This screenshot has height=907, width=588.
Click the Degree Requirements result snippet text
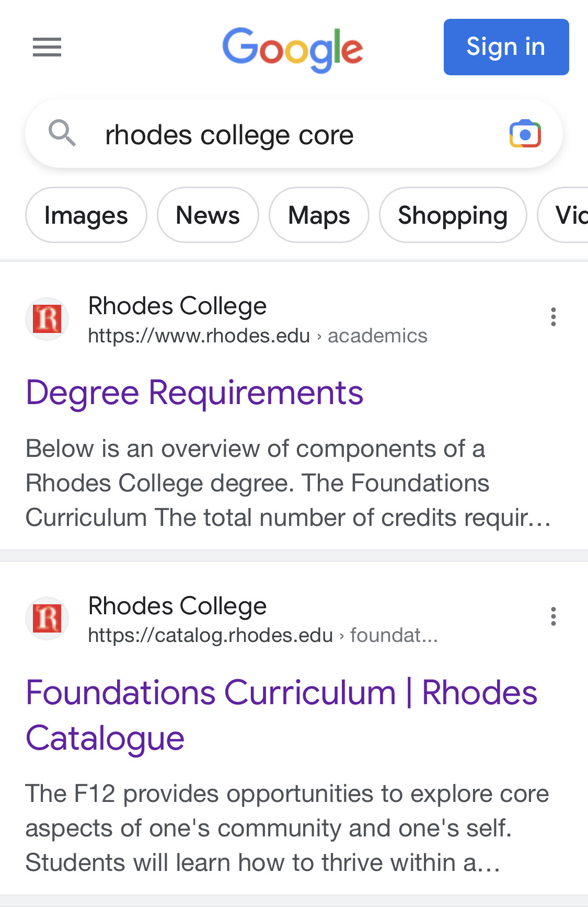[x=289, y=483]
